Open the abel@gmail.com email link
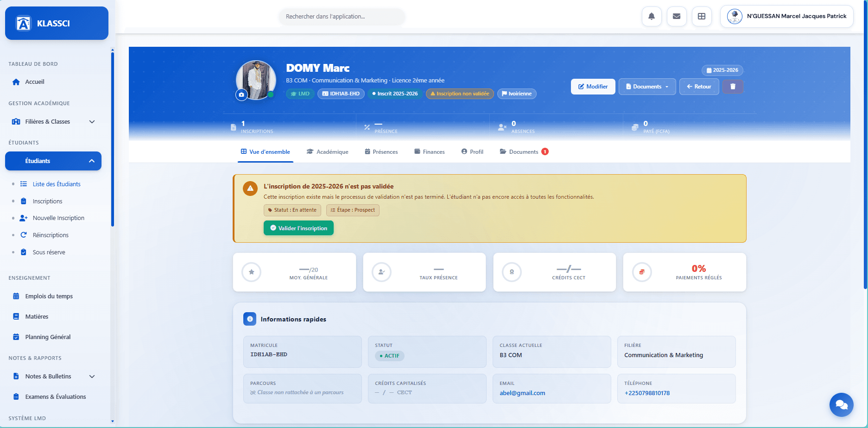 coord(522,393)
